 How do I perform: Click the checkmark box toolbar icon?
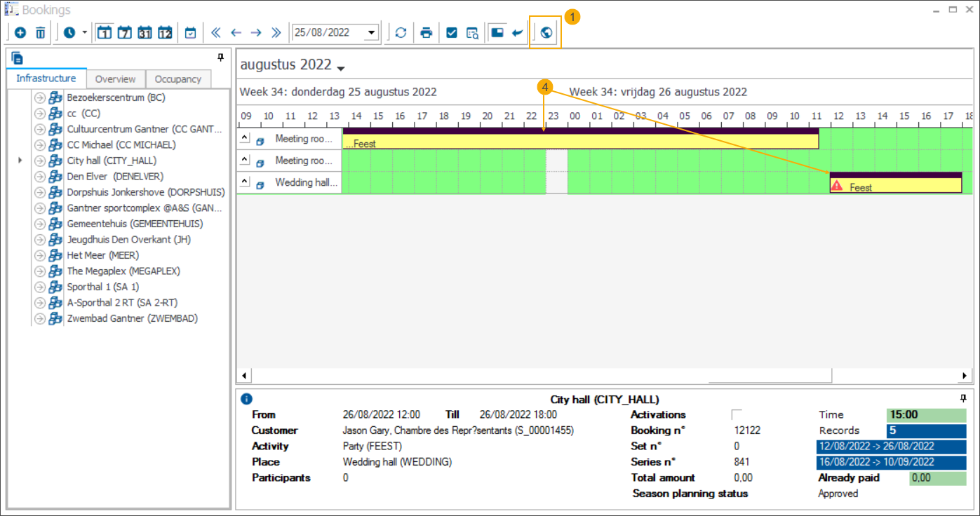452,33
